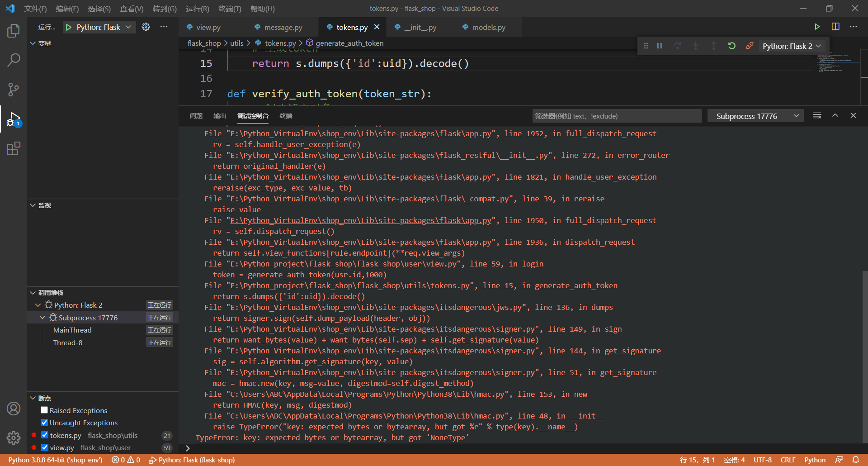868x466 pixels.
Task: Restart the debug session
Action: (732, 46)
